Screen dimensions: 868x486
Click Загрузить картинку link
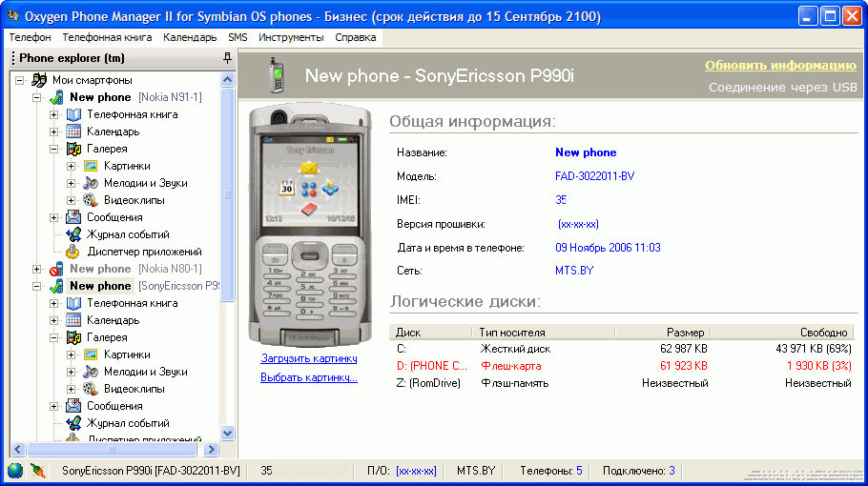[309, 358]
